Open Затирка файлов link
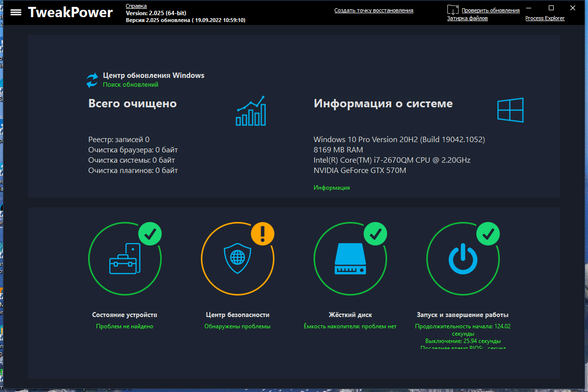This screenshot has width=588, height=392. pyautogui.click(x=467, y=18)
